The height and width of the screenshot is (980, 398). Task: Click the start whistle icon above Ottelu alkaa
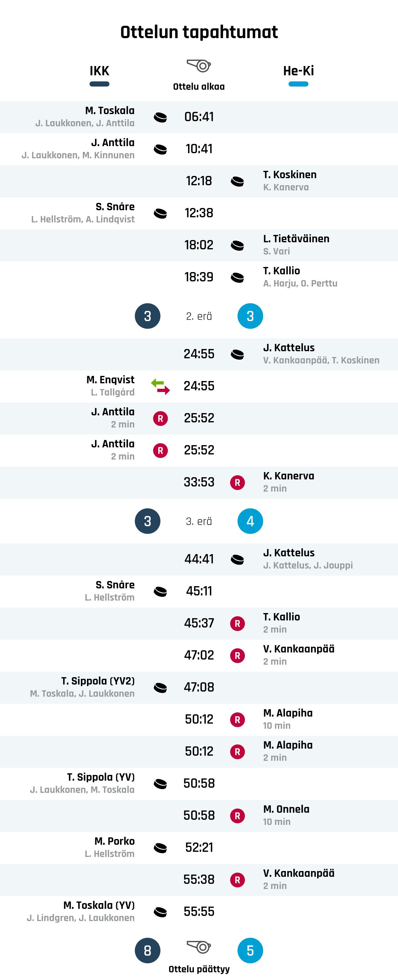point(199,66)
